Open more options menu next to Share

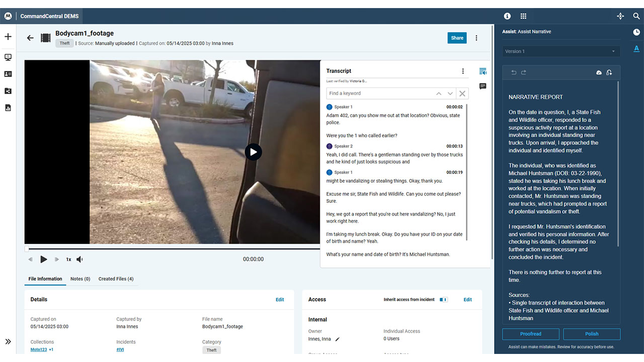coord(476,38)
